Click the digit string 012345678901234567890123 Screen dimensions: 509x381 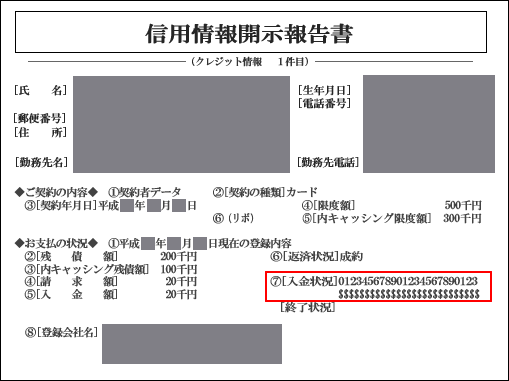408,282
